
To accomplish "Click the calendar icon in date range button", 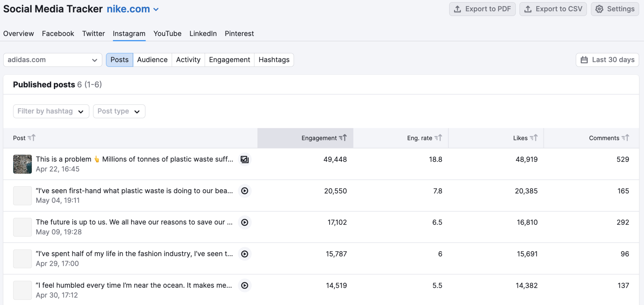I will tap(584, 60).
